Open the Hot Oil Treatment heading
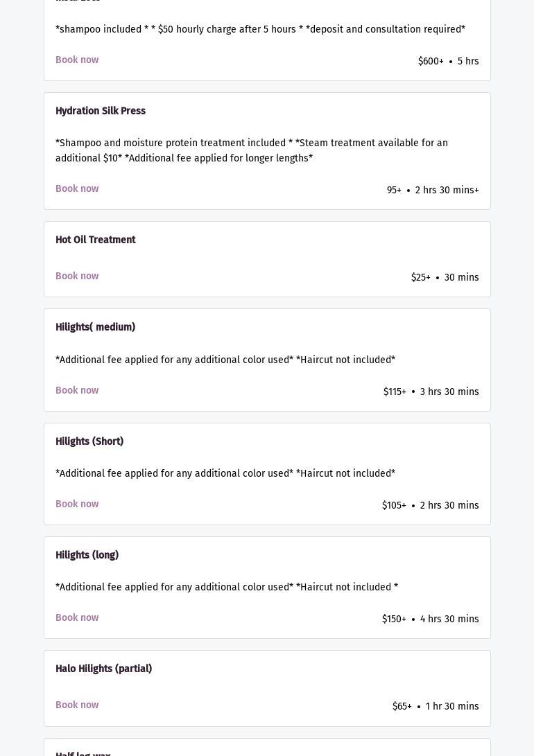 tap(96, 240)
